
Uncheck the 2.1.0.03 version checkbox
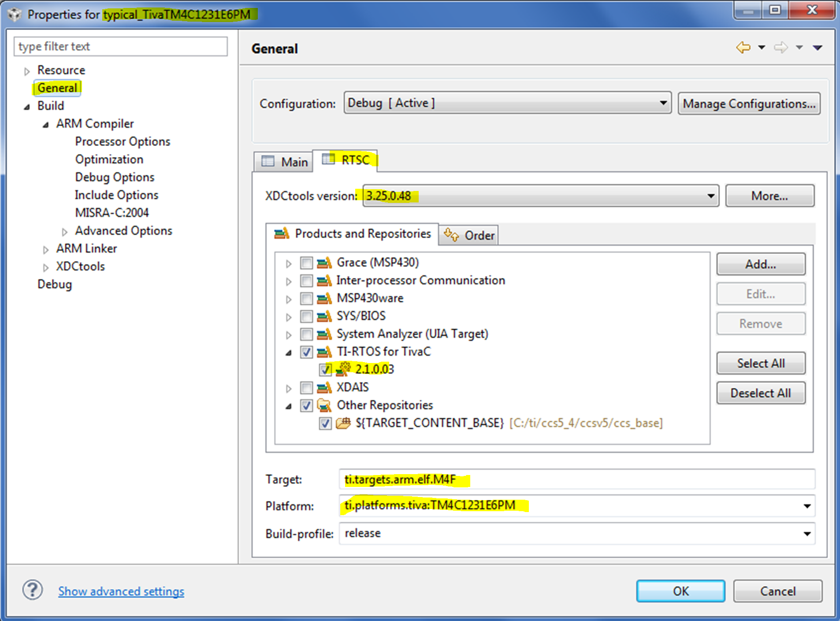point(325,370)
